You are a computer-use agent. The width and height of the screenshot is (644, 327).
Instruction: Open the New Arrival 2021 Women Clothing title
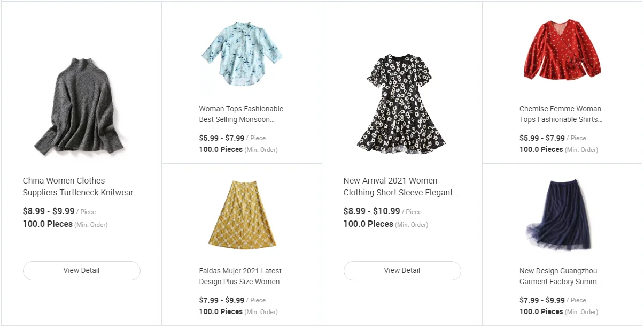click(401, 187)
